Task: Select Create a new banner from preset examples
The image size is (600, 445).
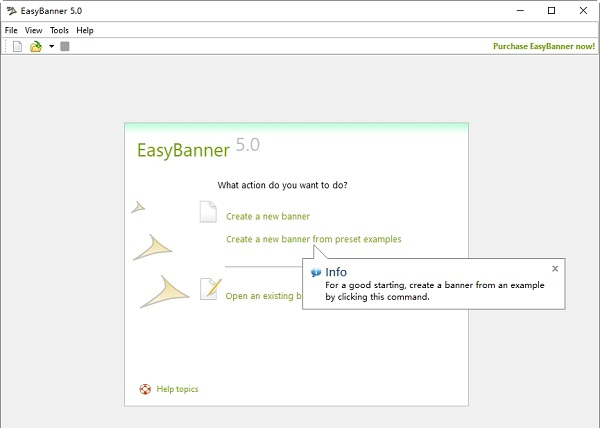Action: pos(314,239)
